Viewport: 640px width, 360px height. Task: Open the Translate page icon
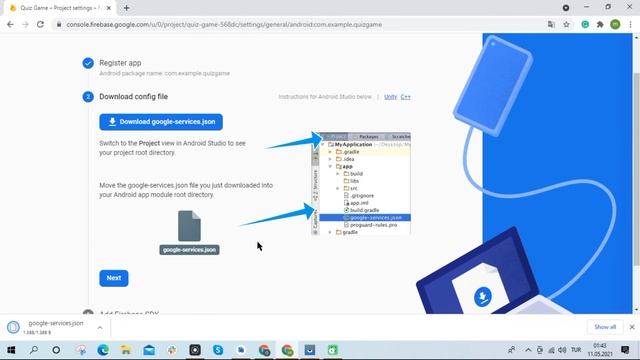point(551,24)
